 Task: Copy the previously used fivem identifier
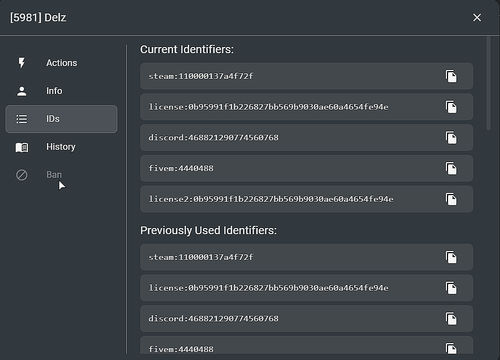point(451,348)
